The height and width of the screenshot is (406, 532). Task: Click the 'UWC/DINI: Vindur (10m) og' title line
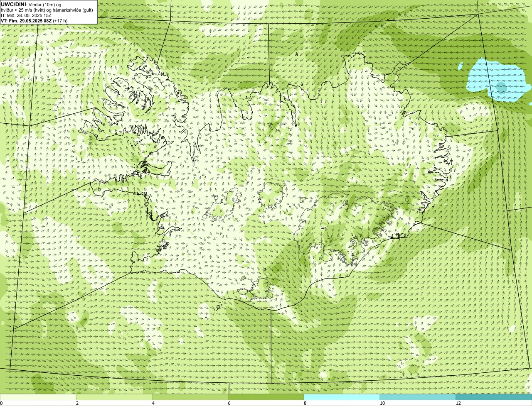(x=31, y=5)
